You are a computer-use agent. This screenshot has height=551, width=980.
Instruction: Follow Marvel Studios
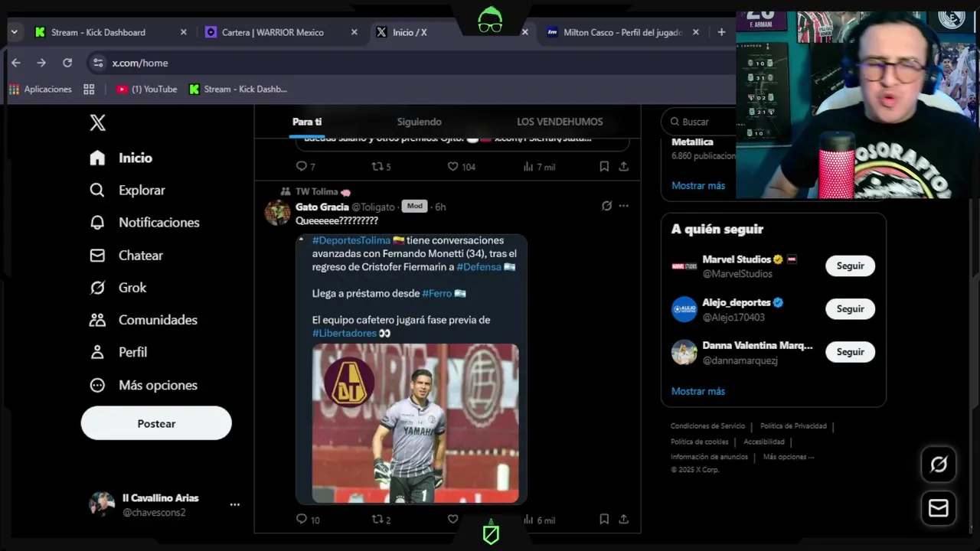[850, 266]
